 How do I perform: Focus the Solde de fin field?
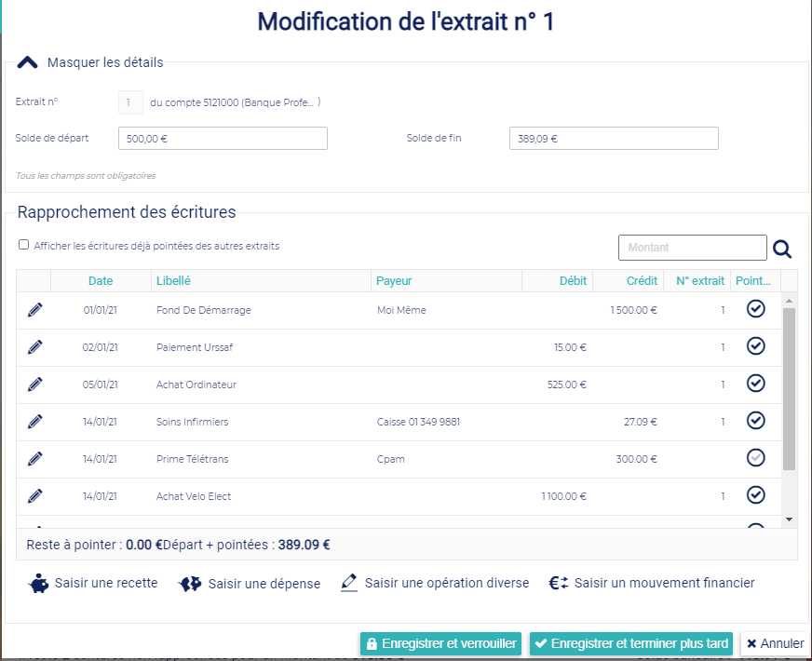614,139
